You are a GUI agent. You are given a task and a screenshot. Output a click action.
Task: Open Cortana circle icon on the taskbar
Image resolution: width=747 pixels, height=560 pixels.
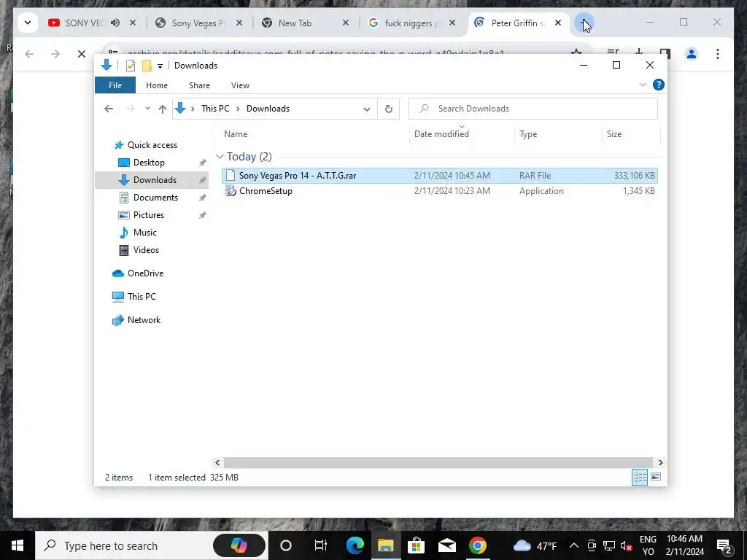(x=285, y=545)
